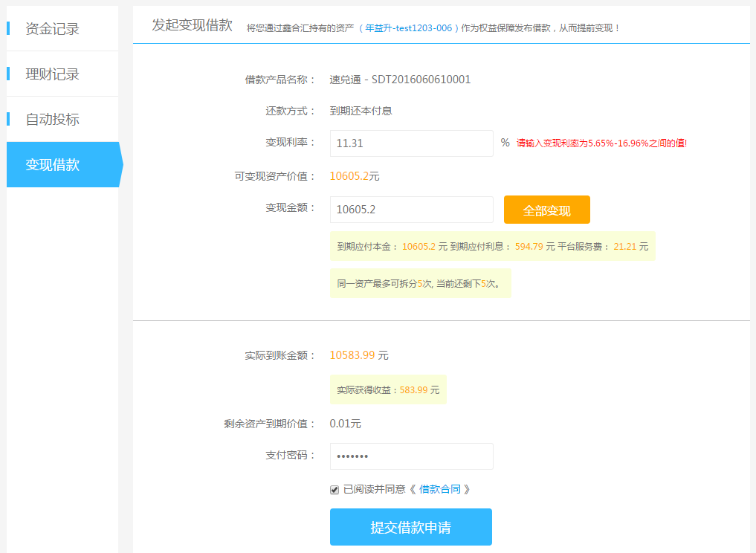The image size is (756, 553).
Task: Click the 到期应付本金 summary info box
Action: (492, 247)
